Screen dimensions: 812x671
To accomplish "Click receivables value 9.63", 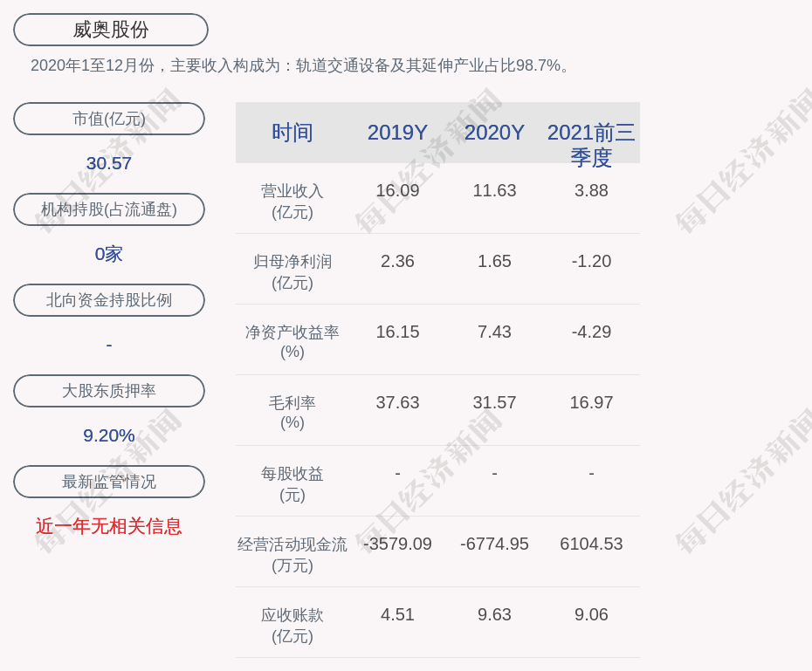I will (494, 614).
